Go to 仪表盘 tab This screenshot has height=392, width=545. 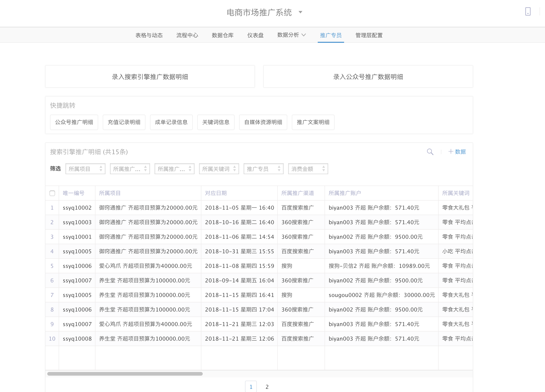[x=255, y=35]
